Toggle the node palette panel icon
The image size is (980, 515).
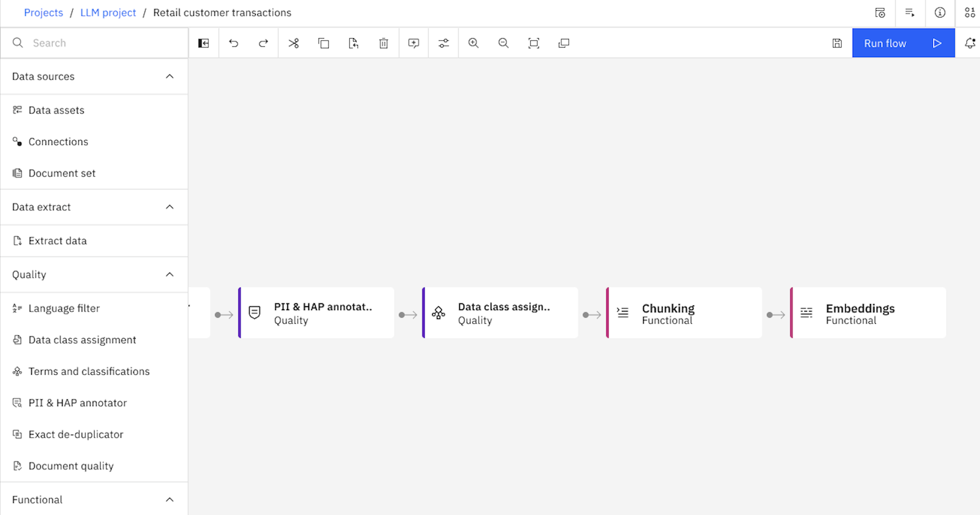coord(203,43)
